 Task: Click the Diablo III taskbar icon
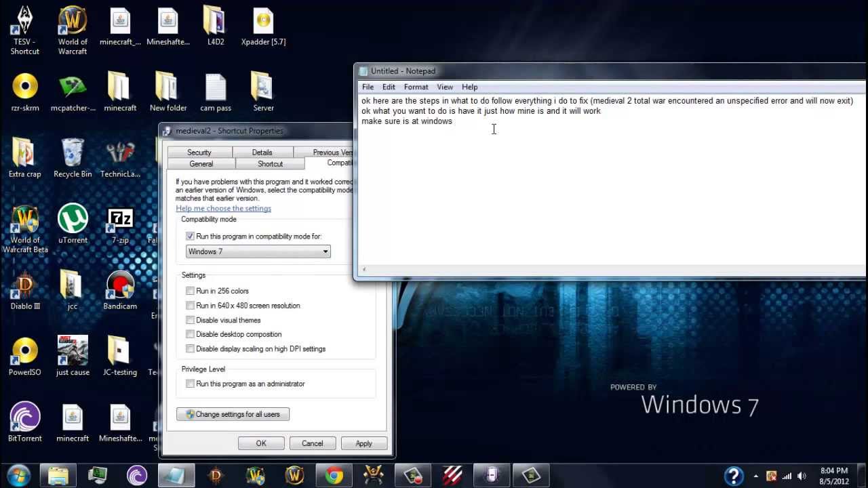click(216, 476)
